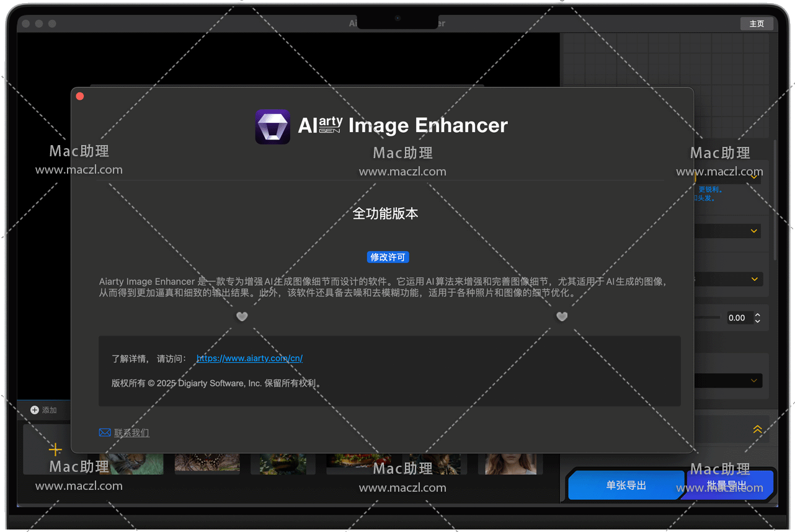Click the purple Aiarty app logo icon
This screenshot has width=795, height=532.
[x=273, y=126]
